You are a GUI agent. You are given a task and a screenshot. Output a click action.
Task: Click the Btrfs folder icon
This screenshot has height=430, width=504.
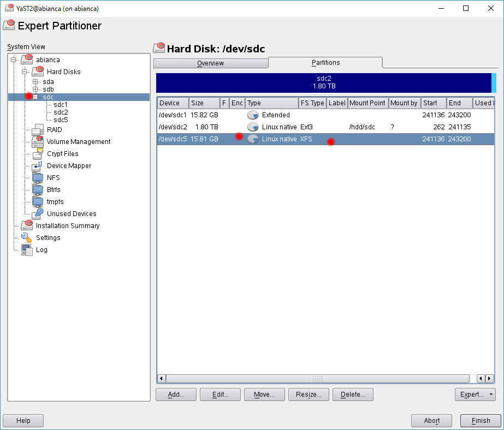pos(38,189)
